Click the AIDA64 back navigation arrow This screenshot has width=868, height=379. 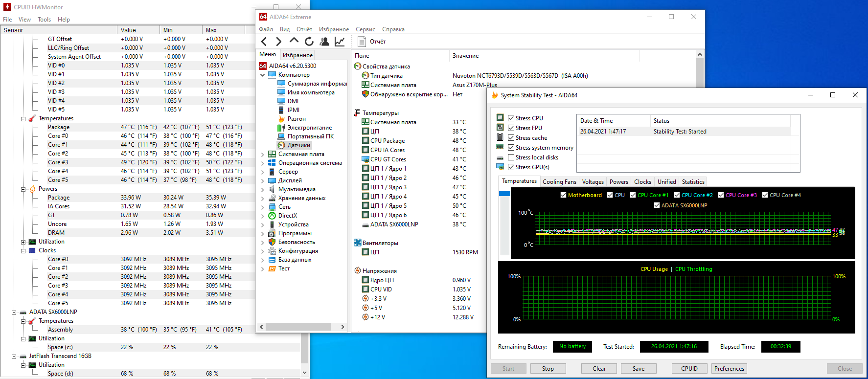click(x=264, y=42)
